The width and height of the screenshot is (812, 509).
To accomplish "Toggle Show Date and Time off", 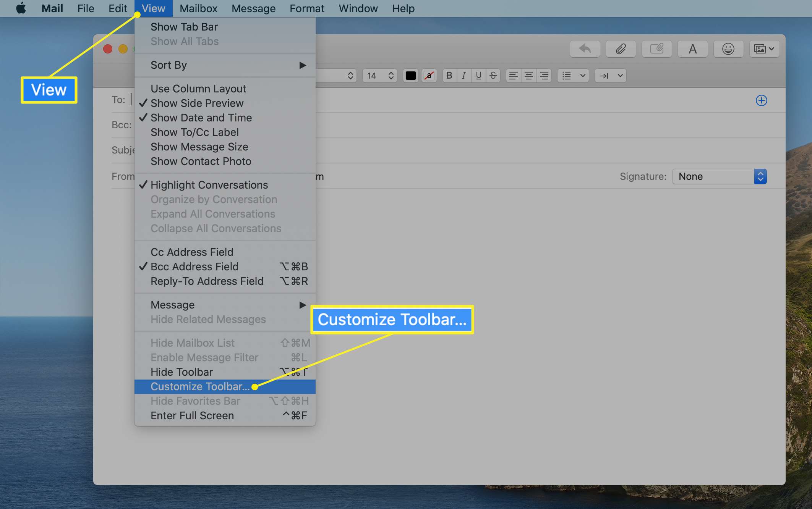I will 225,118.
